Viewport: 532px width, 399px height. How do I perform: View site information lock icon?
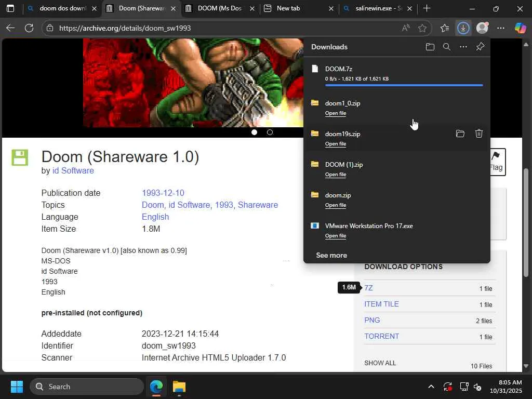pyautogui.click(x=50, y=28)
